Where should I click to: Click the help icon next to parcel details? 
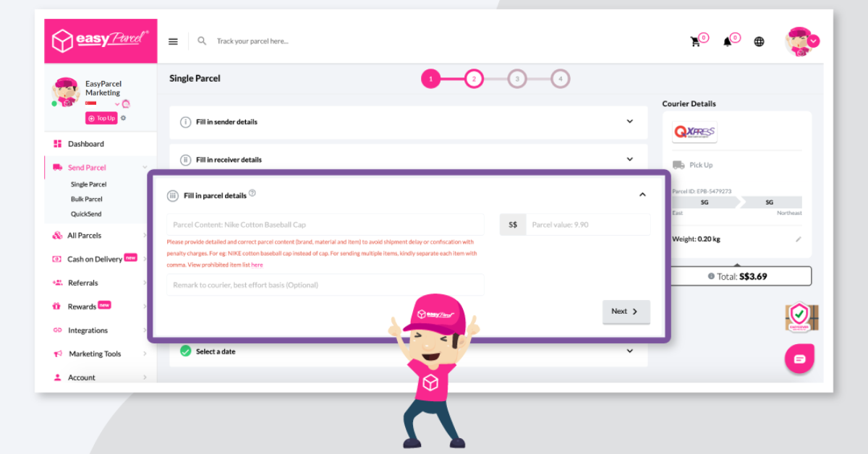coord(252,194)
